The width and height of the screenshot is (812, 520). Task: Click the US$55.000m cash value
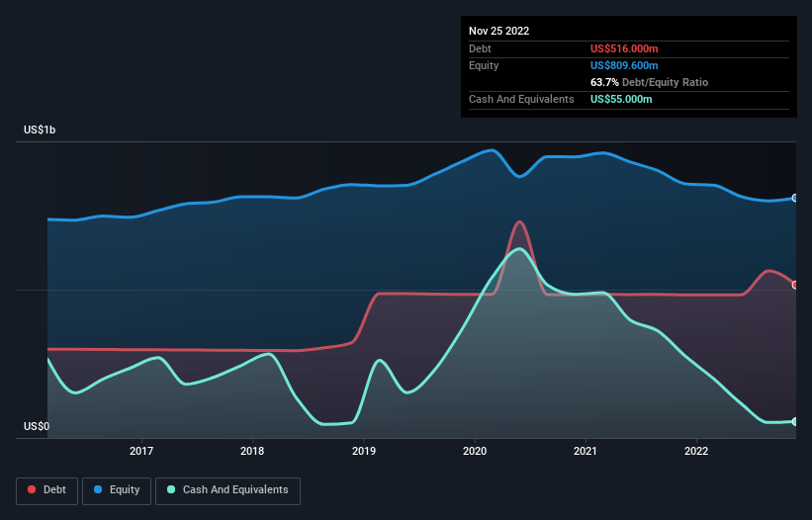(621, 99)
